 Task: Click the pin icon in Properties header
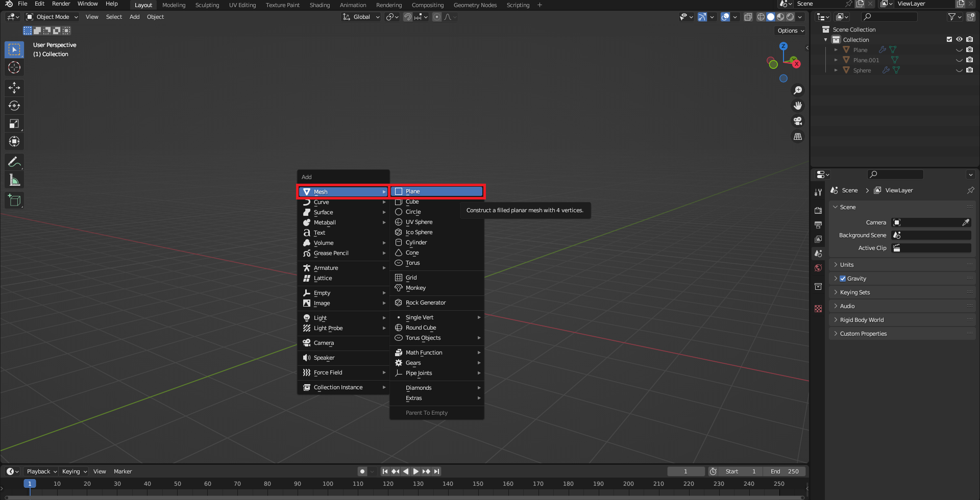(x=970, y=190)
